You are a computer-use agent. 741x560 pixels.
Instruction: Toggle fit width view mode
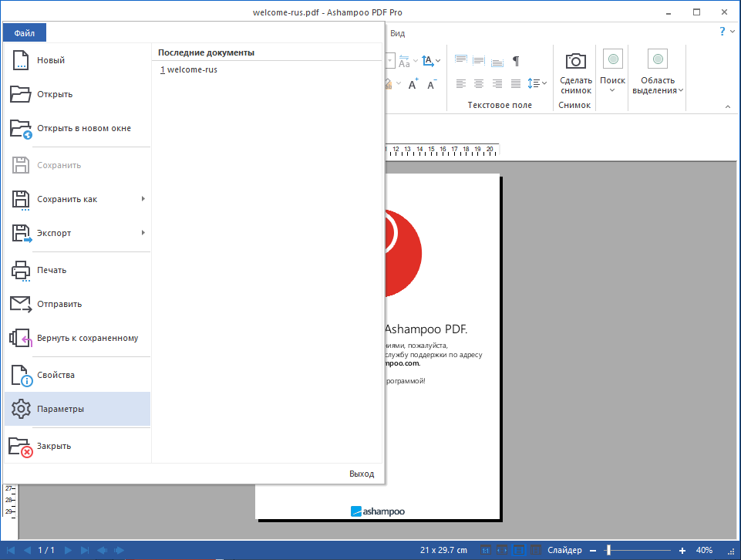(x=502, y=550)
